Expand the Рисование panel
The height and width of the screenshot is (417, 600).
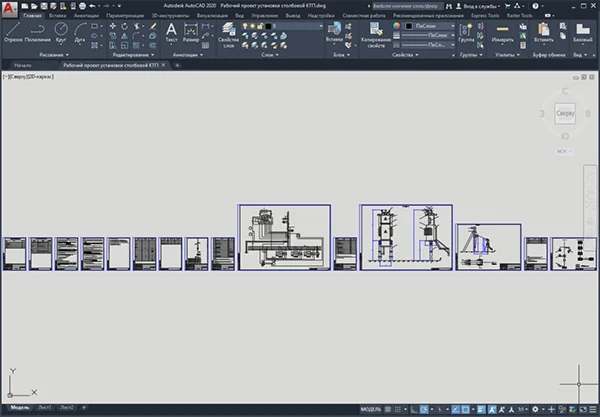click(x=54, y=55)
